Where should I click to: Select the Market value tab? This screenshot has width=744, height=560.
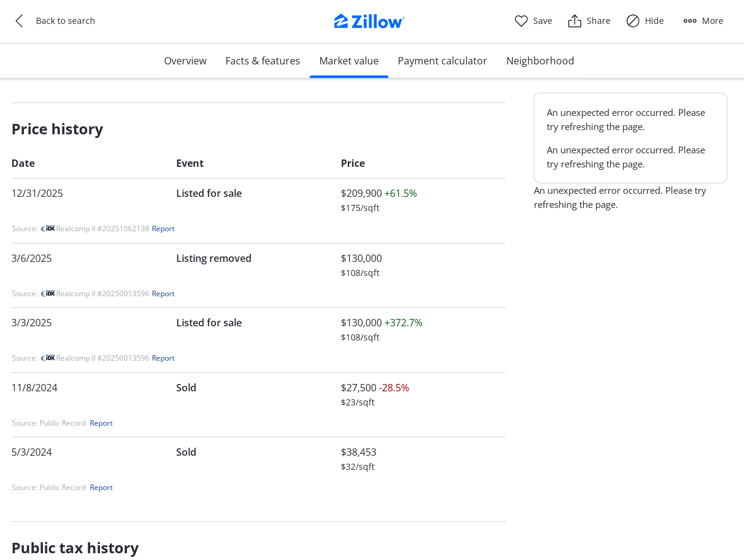pyautogui.click(x=349, y=61)
